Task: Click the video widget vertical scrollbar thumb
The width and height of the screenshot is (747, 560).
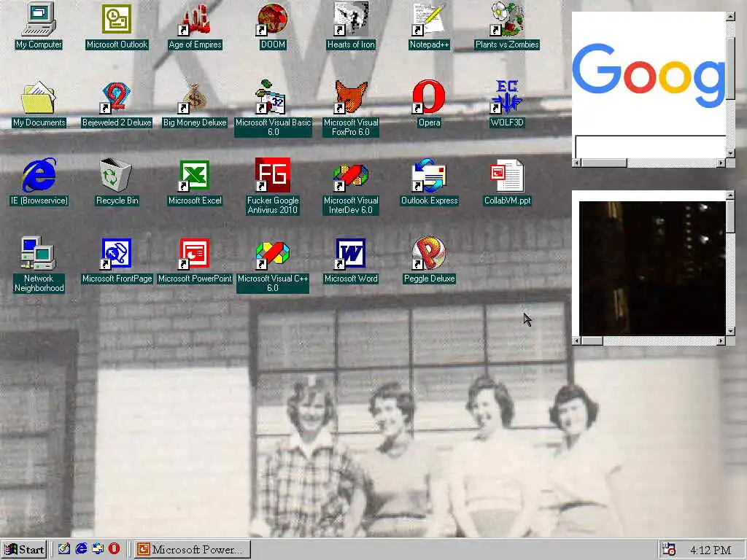Action: tap(730, 217)
